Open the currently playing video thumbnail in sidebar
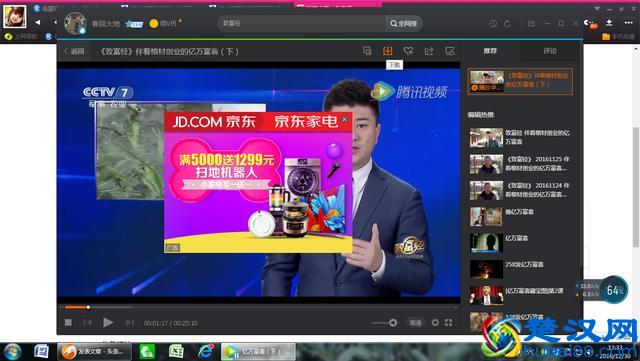This screenshot has width=640, height=361. click(486, 81)
